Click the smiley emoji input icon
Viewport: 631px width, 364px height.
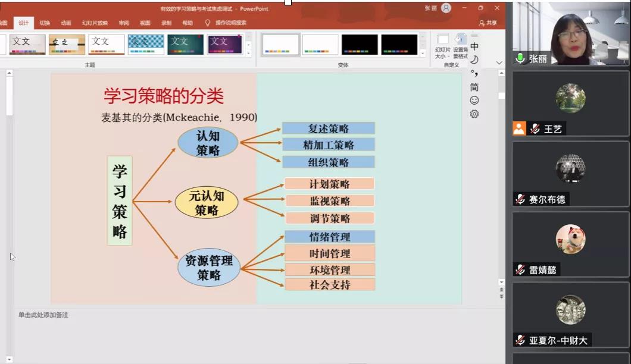pos(474,100)
